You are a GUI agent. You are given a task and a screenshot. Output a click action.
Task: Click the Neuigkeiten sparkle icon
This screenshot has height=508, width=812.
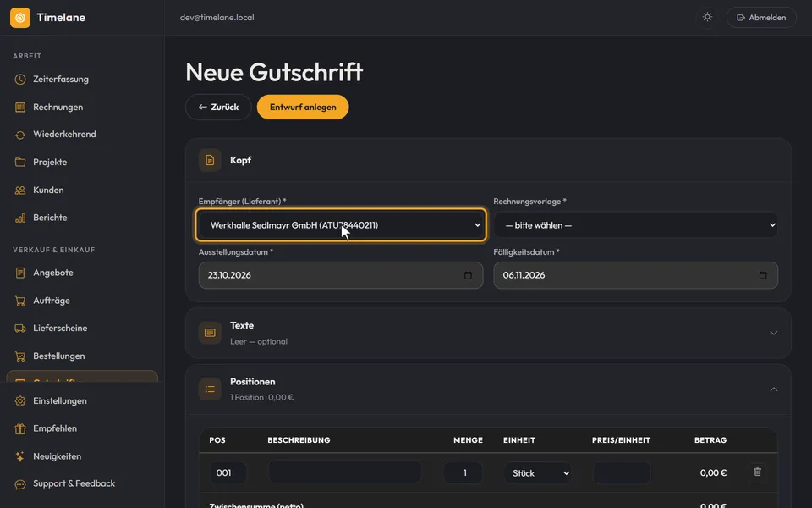point(20,456)
